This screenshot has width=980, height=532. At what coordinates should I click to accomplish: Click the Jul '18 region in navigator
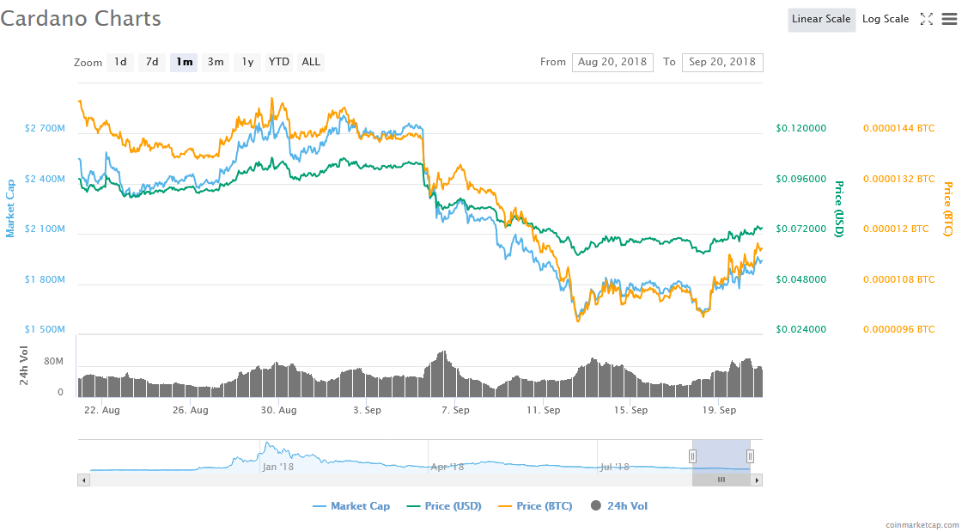(x=615, y=467)
